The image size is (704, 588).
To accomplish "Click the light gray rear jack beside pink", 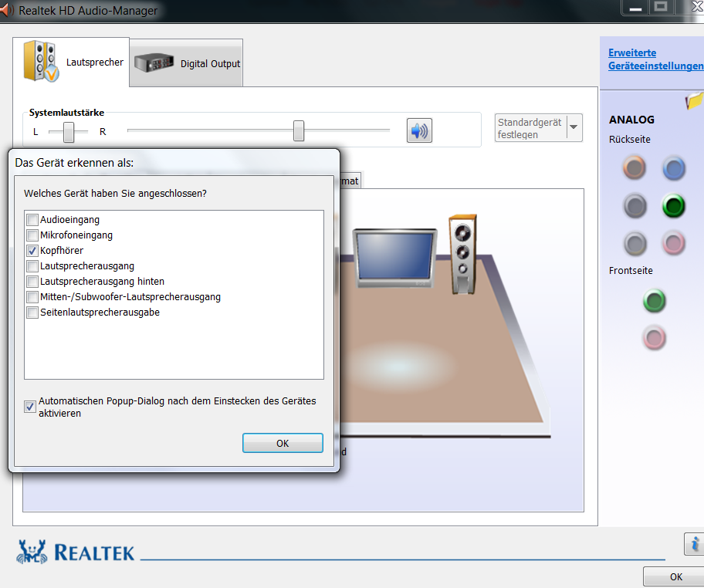I will 635,244.
